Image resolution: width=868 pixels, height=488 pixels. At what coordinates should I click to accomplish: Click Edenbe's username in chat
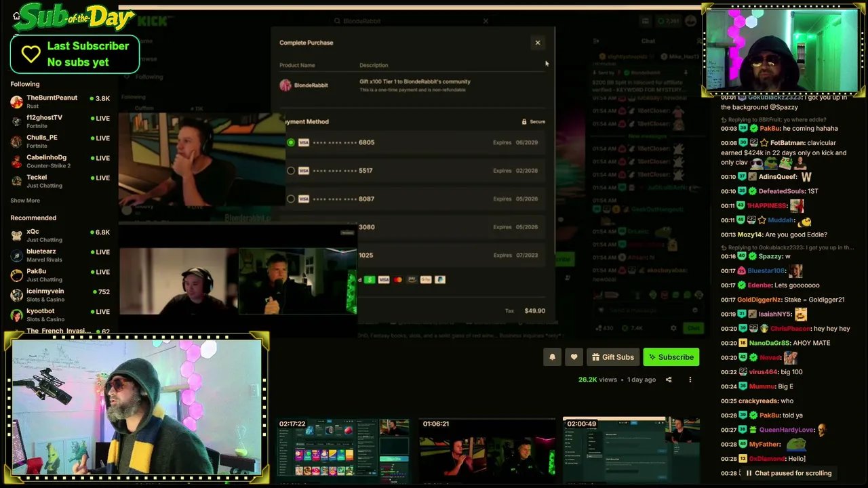coord(759,285)
